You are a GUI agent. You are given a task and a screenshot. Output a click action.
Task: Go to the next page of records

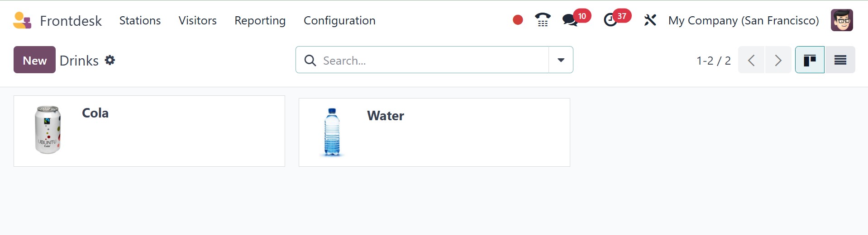click(778, 60)
